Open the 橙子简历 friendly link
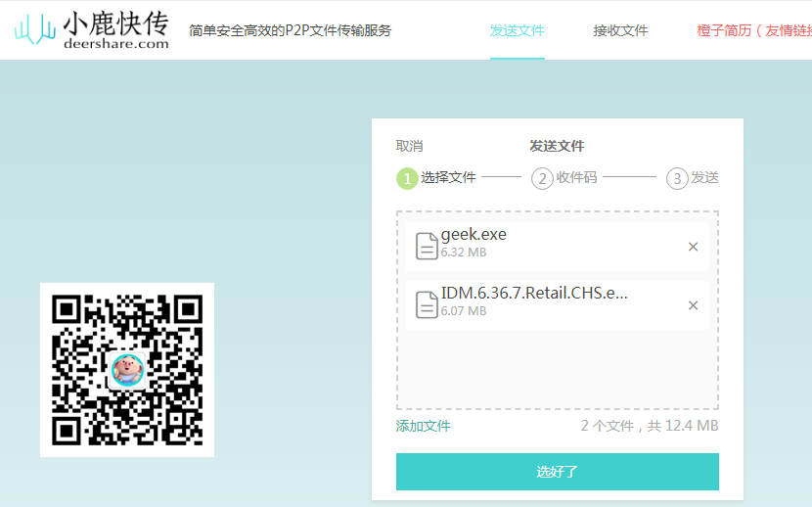This screenshot has width=812, height=507. pyautogui.click(x=754, y=30)
